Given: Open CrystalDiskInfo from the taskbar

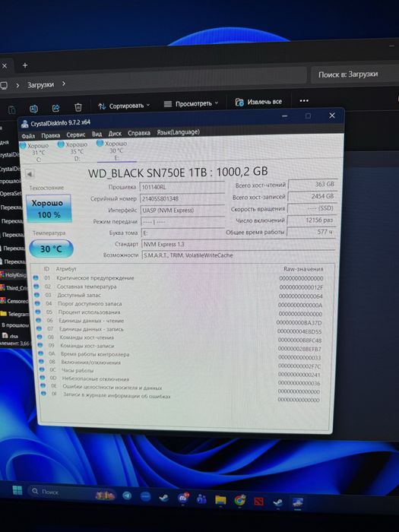Looking at the screenshot, I should pyautogui.click(x=298, y=502).
